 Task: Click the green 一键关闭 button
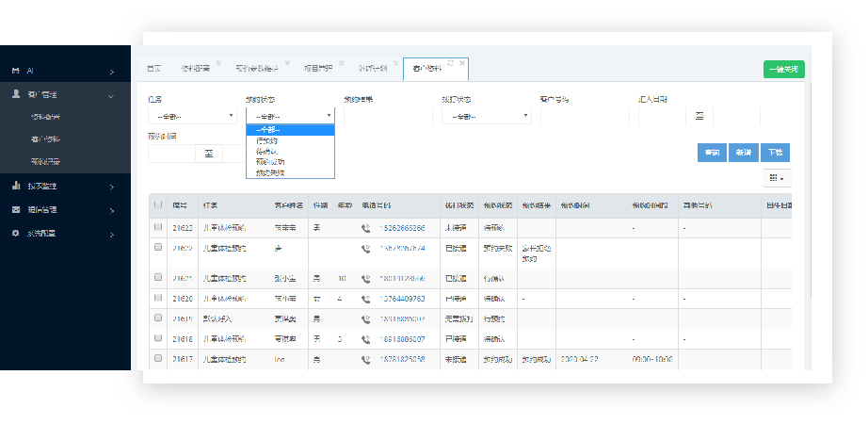[x=783, y=69]
